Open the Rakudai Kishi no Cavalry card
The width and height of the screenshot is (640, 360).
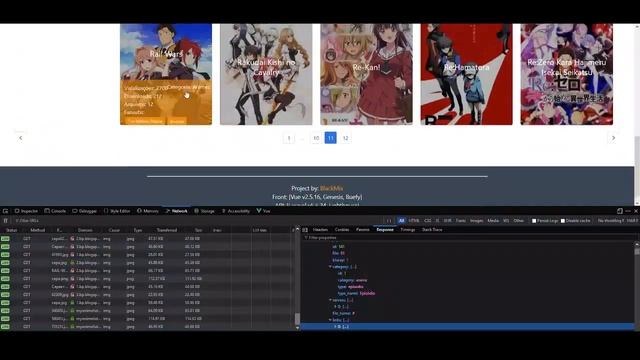pyautogui.click(x=266, y=74)
